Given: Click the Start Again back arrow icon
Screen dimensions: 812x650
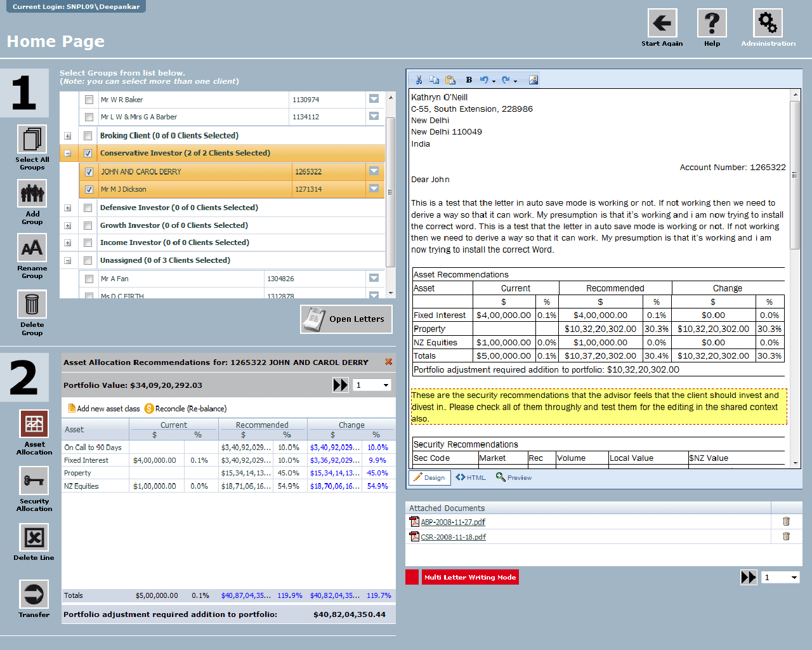Looking at the screenshot, I should pyautogui.click(x=662, y=23).
